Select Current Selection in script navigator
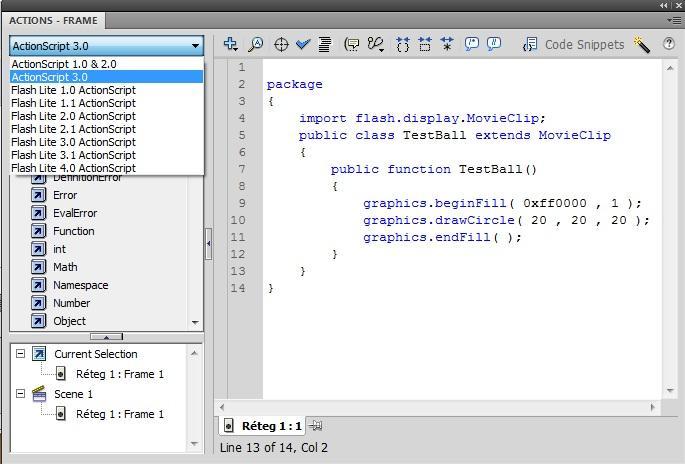The width and height of the screenshot is (685, 464). (96, 354)
